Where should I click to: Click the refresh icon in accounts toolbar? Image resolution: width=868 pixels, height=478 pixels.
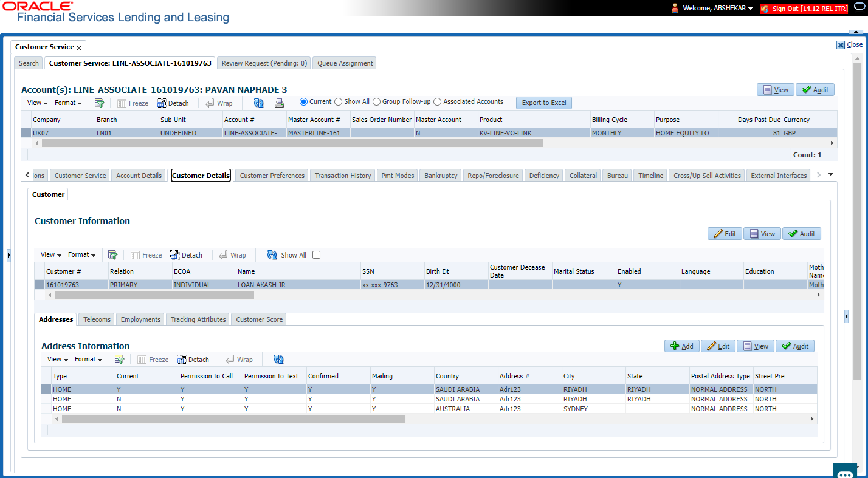(x=259, y=103)
